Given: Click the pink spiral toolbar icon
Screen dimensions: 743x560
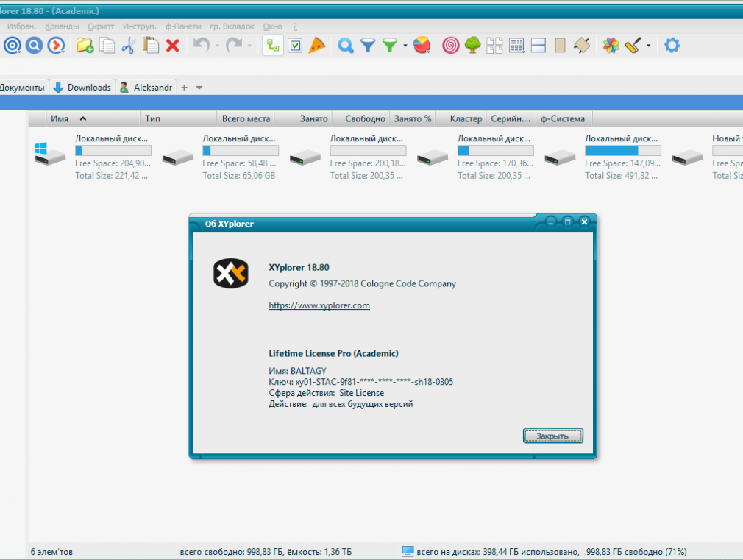Looking at the screenshot, I should [x=451, y=46].
